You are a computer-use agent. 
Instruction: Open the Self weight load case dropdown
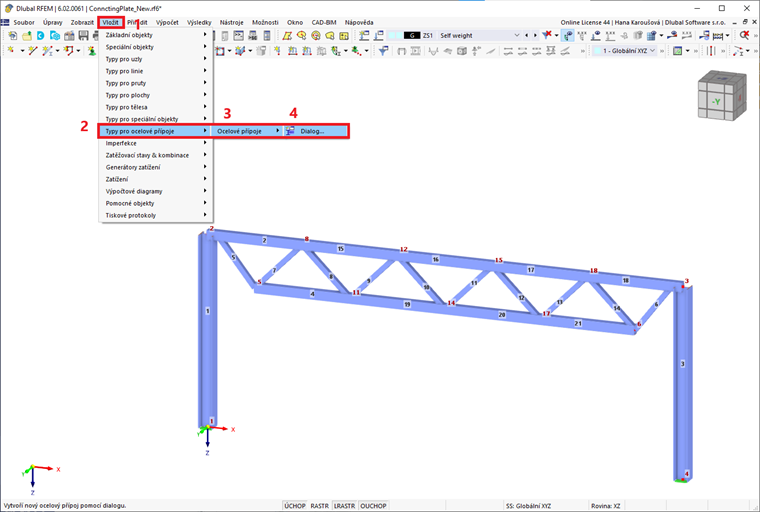point(517,35)
